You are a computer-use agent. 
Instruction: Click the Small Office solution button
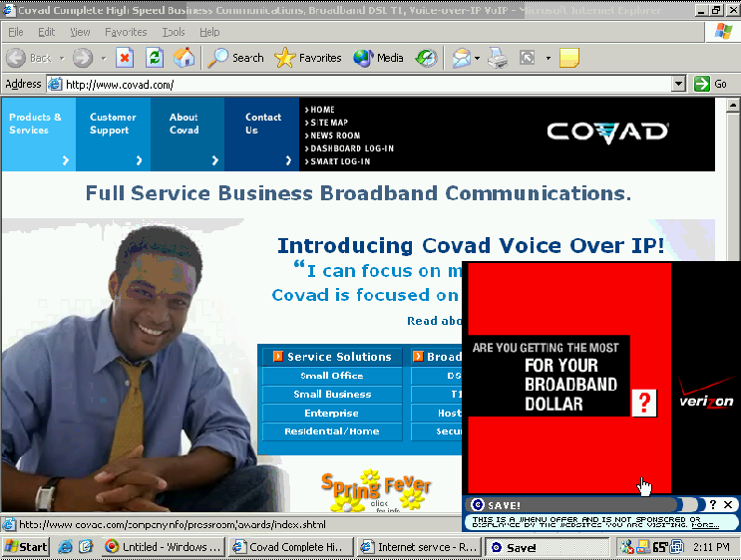click(332, 376)
